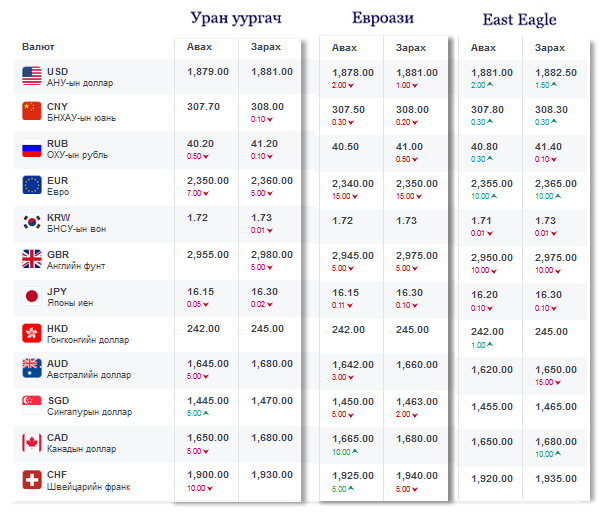Click Зарах header under East Eagle

tap(547, 47)
